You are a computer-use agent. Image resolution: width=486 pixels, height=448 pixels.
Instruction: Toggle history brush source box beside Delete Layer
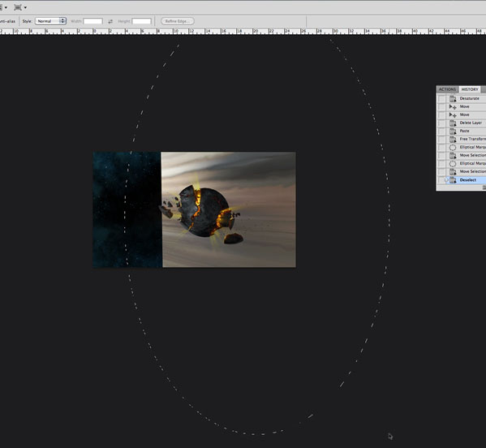coord(441,123)
